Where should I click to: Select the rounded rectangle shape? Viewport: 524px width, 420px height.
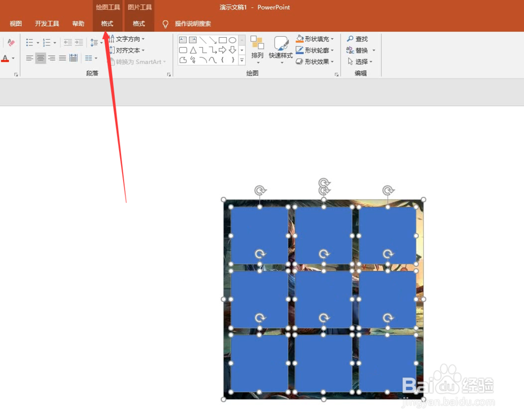pyautogui.click(x=183, y=50)
